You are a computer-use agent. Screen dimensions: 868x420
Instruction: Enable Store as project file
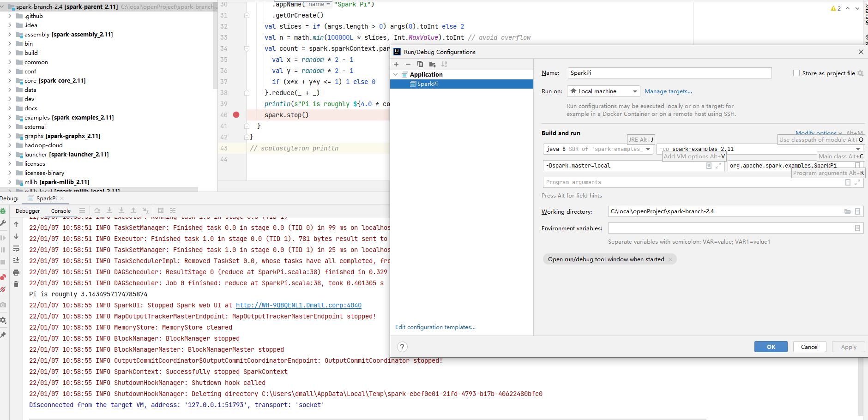click(796, 73)
